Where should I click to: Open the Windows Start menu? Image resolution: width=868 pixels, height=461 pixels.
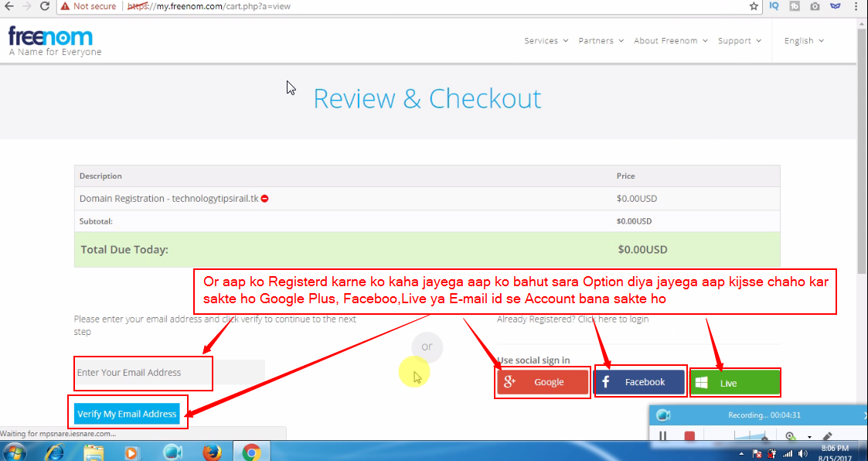pyautogui.click(x=15, y=452)
